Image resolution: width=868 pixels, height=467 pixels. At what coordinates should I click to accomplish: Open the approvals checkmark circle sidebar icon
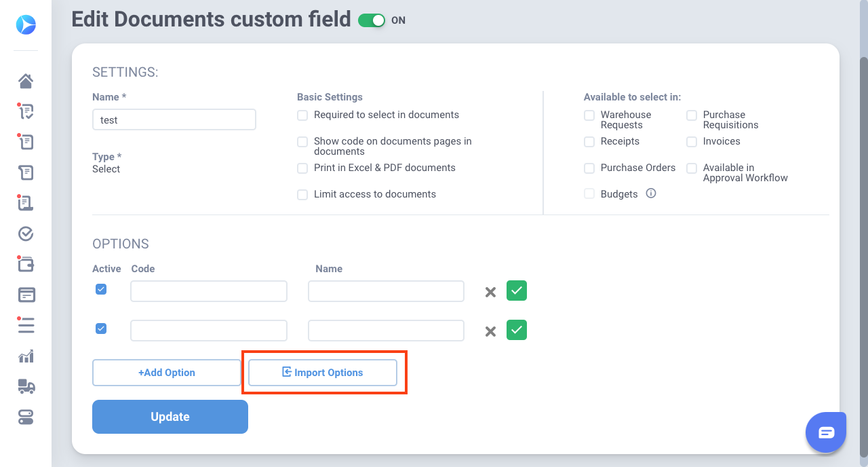(x=26, y=234)
